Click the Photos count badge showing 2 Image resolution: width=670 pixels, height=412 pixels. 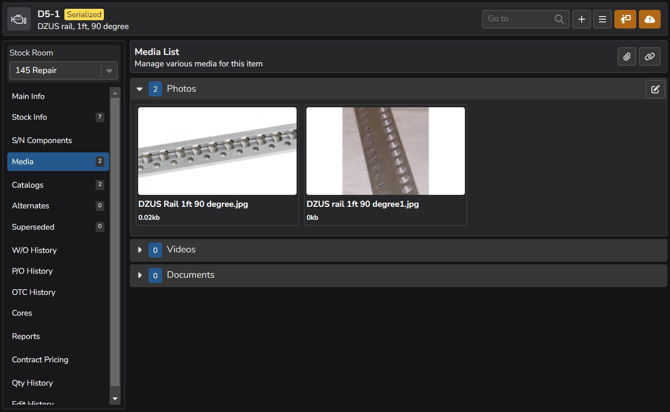155,89
